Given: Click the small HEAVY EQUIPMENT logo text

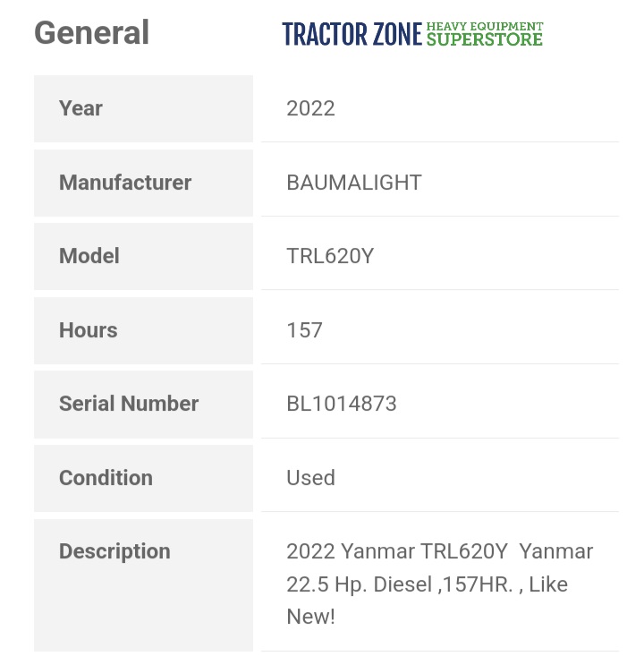Looking at the screenshot, I should point(484,27).
